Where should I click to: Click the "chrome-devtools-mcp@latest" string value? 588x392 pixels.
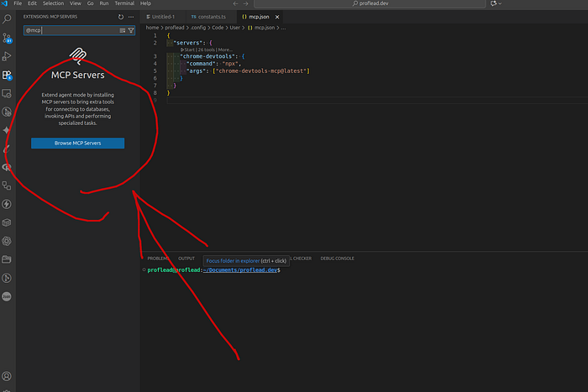tap(261, 71)
